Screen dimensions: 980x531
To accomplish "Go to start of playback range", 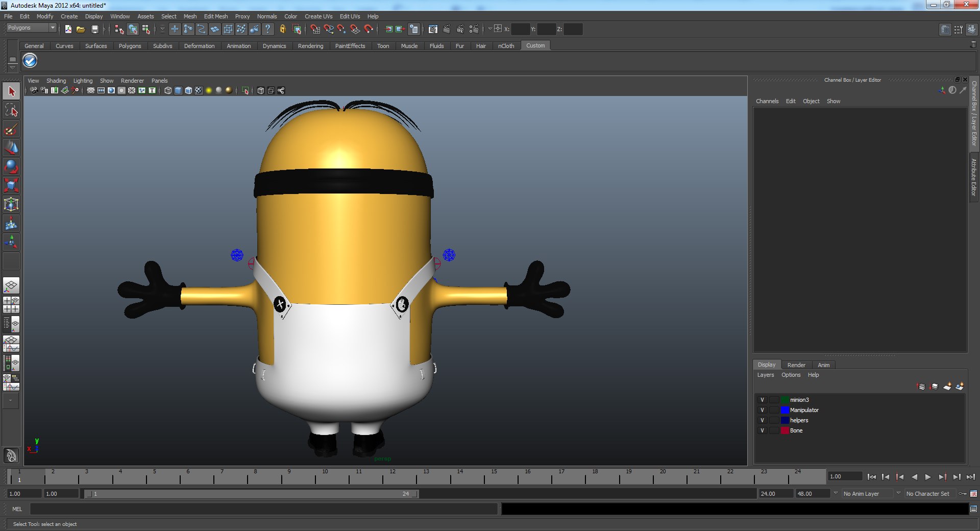I will 871,477.
